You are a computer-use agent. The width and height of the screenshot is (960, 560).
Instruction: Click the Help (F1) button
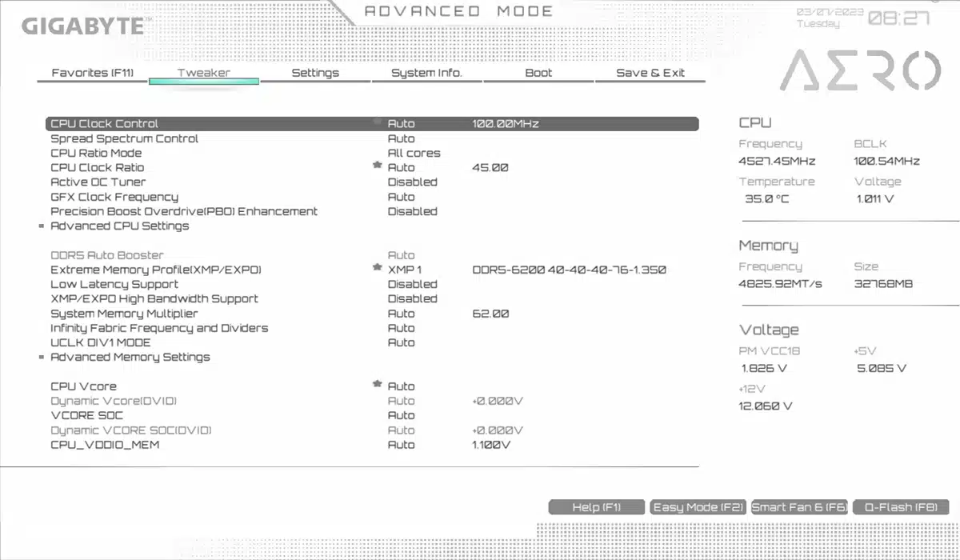(597, 507)
